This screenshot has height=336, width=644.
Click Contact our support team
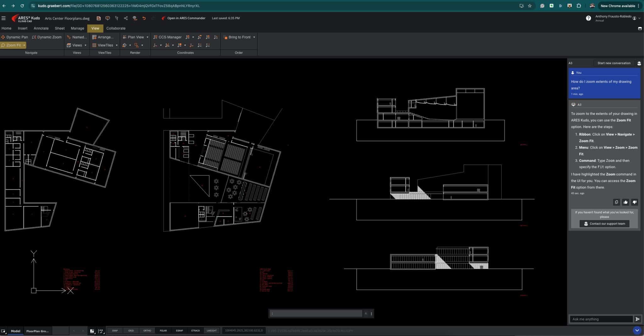604,224
